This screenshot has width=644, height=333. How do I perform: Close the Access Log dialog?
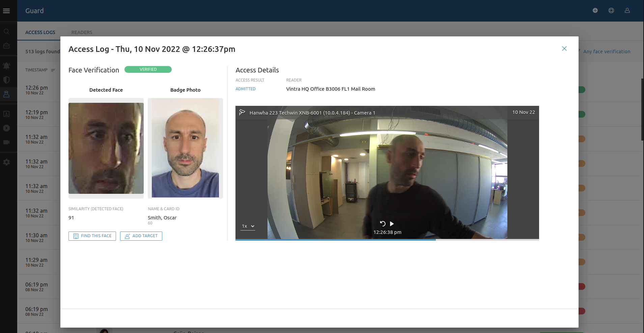[564, 49]
